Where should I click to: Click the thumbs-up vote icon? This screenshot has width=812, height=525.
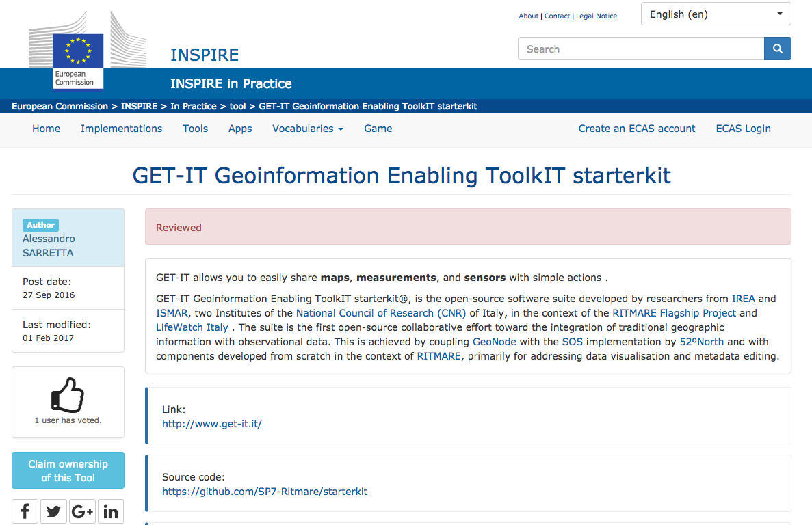[x=68, y=395]
